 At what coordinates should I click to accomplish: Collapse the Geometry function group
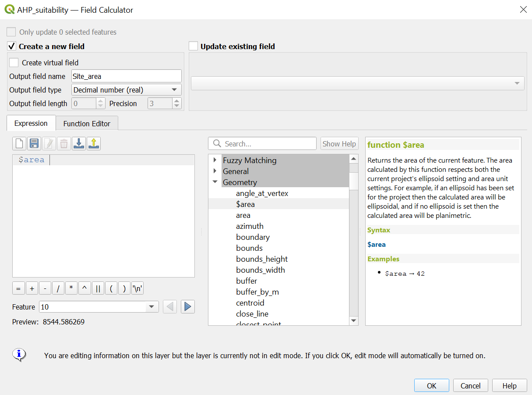[x=215, y=182]
